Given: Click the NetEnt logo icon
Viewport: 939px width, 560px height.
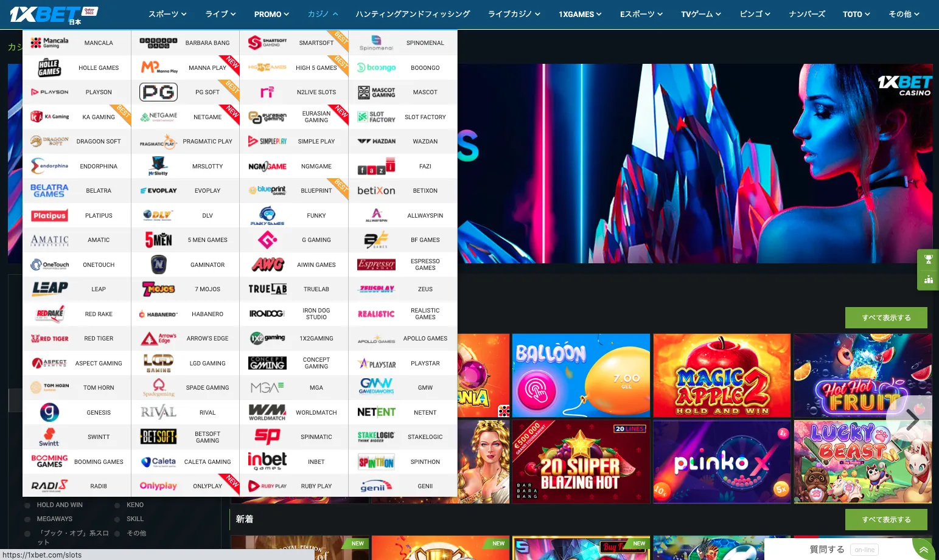Looking at the screenshot, I should coord(376,412).
